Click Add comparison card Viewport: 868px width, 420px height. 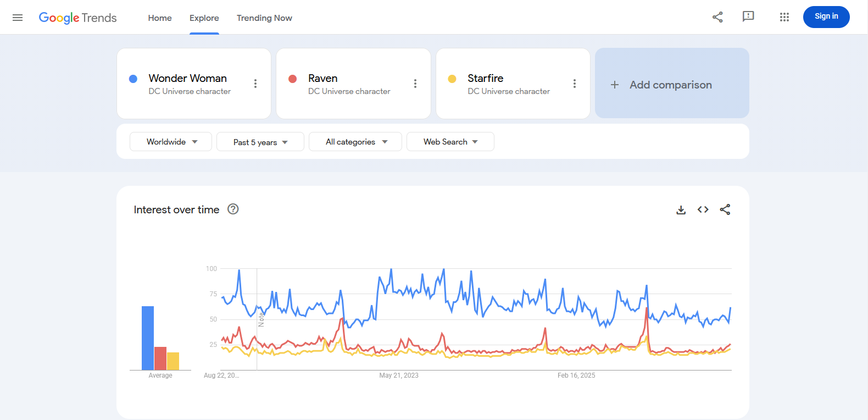coord(672,83)
